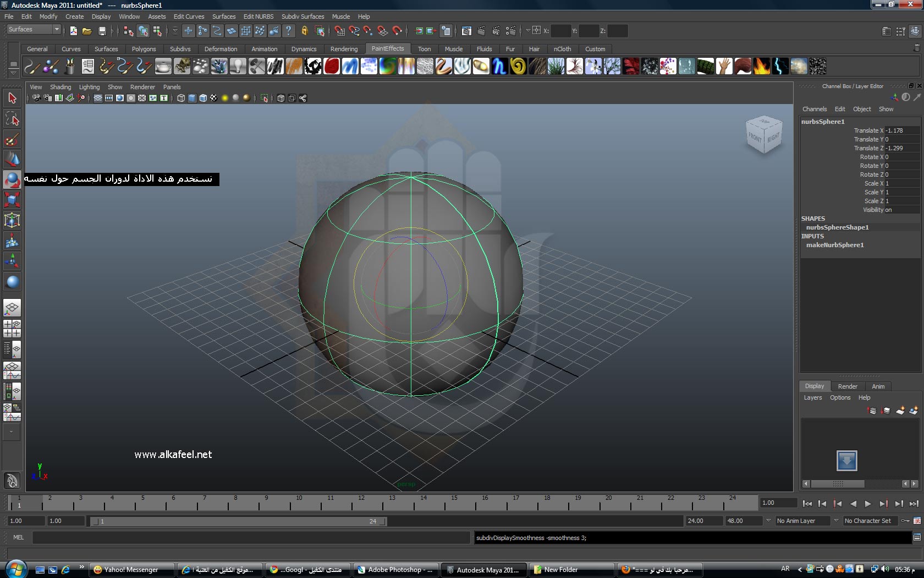Switch to the Polygons shelf tab
The height and width of the screenshot is (578, 924).
144,49
